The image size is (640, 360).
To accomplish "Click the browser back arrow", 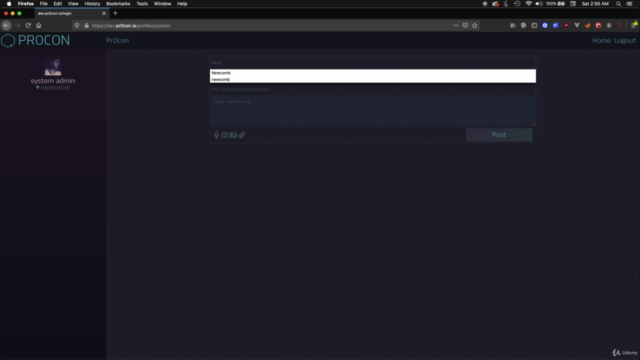I will (6, 25).
